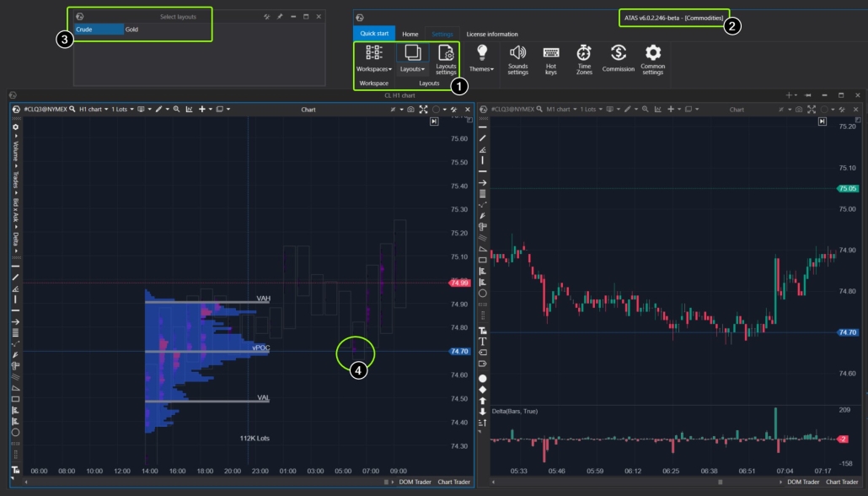Open the License information tab
This screenshot has height=496, width=868.
(x=492, y=34)
